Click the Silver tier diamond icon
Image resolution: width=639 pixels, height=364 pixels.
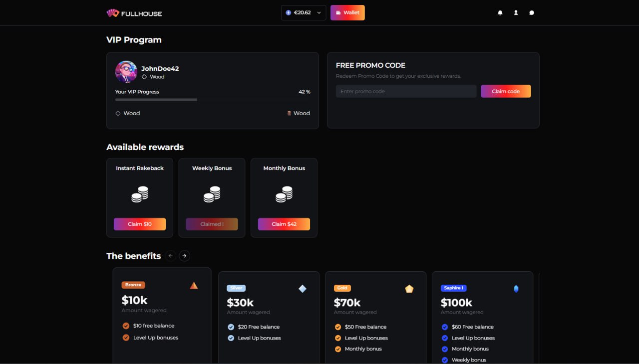303,289
